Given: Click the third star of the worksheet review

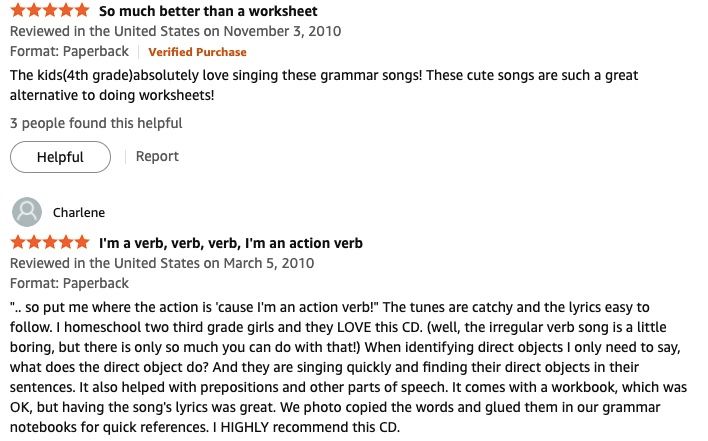Looking at the screenshot, I should click(x=49, y=12).
